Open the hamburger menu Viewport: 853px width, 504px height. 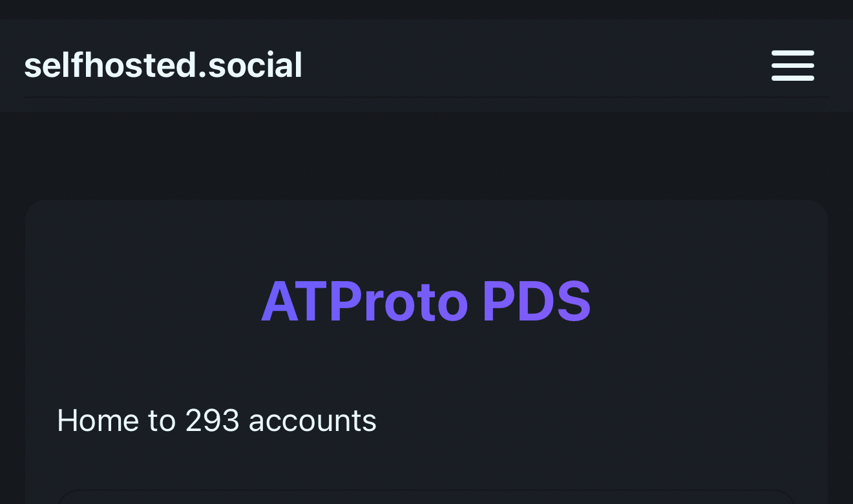tap(792, 65)
